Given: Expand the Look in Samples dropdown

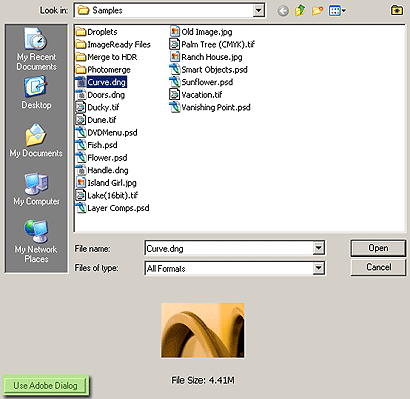Looking at the screenshot, I should 258,11.
